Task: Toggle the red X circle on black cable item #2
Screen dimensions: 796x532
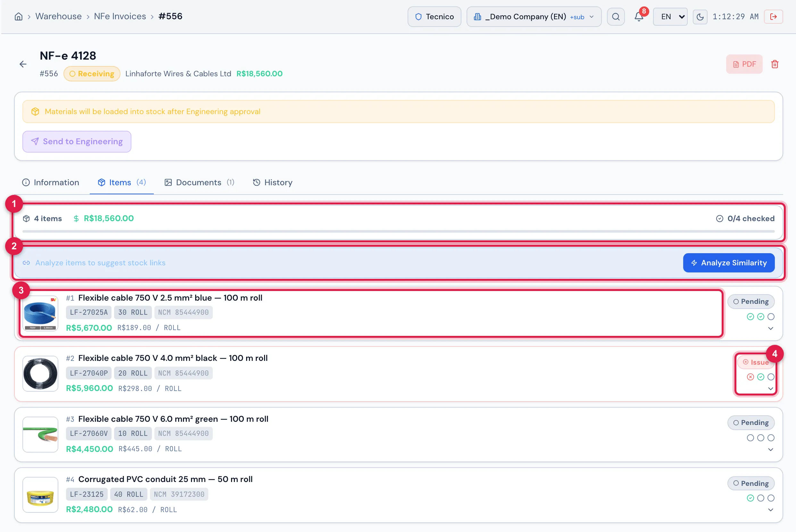Action: (x=750, y=377)
